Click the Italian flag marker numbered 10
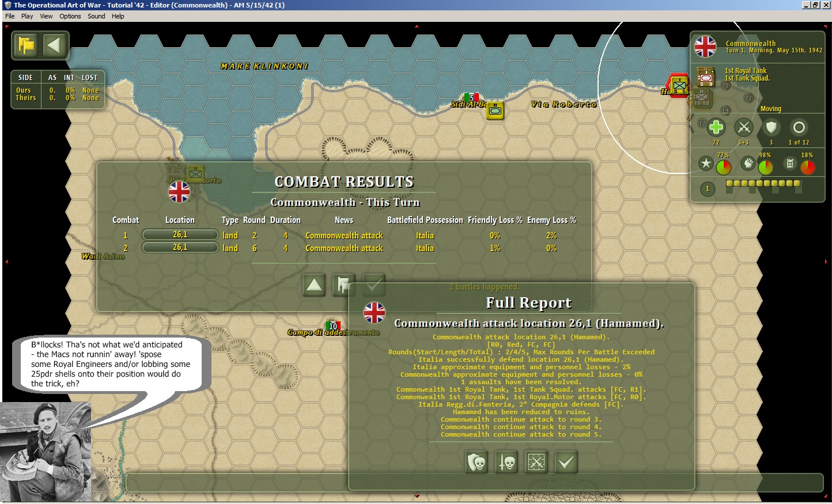The height and width of the screenshot is (504, 832). click(x=333, y=326)
